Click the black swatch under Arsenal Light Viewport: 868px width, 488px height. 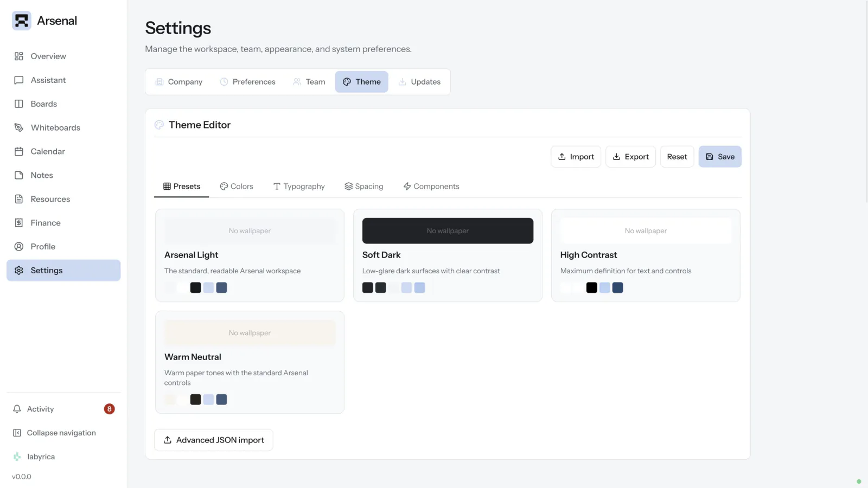coord(196,288)
